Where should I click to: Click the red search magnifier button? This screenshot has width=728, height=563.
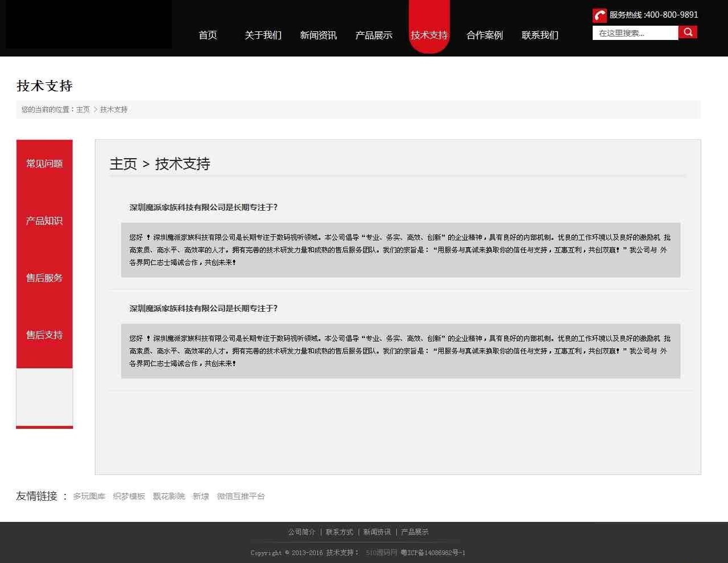click(687, 33)
